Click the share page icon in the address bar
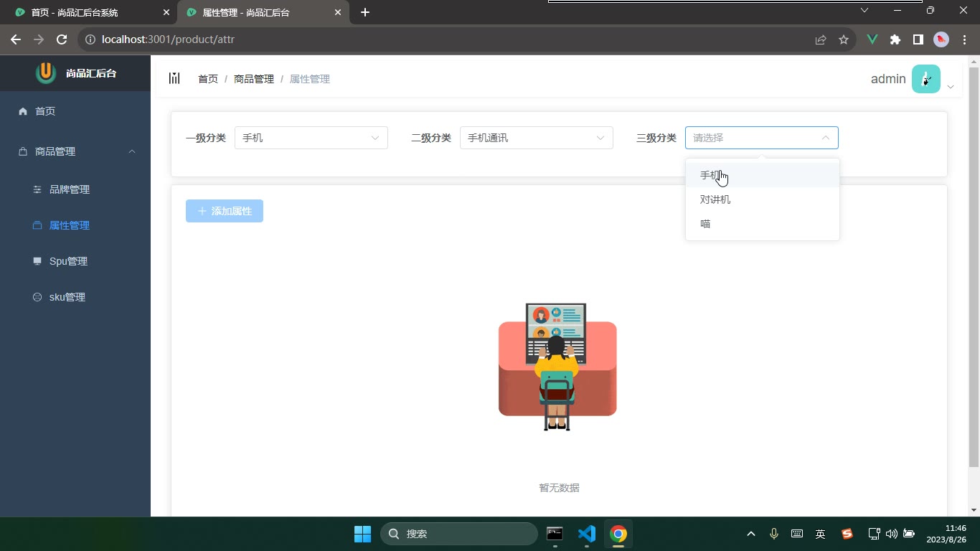 click(821, 39)
